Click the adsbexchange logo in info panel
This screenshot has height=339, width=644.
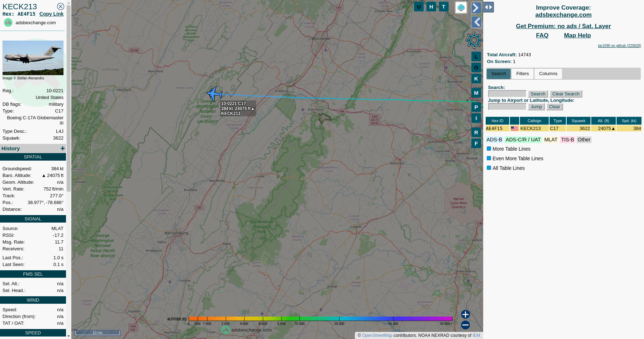pos(8,22)
